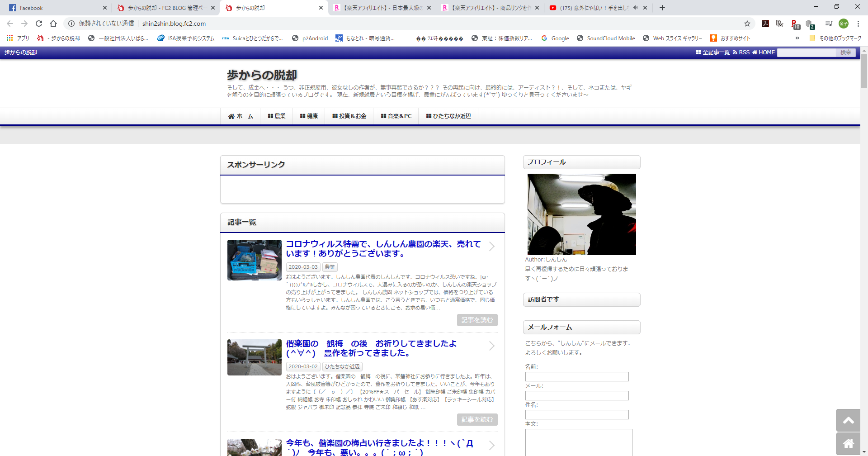Screen dimensions: 868x456
Task: Open the shrine gate article thumbnail
Action: pos(254,357)
